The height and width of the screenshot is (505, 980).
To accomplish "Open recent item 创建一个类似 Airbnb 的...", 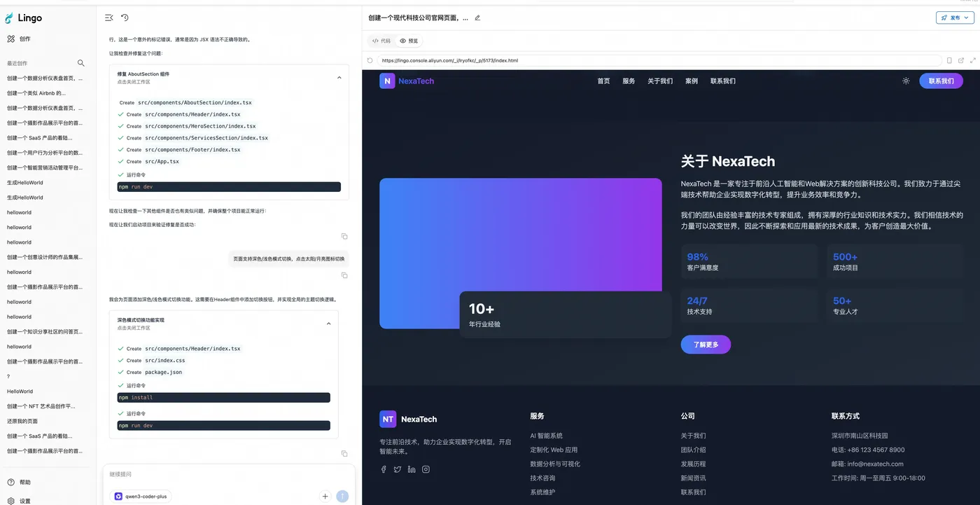I will coord(36,93).
